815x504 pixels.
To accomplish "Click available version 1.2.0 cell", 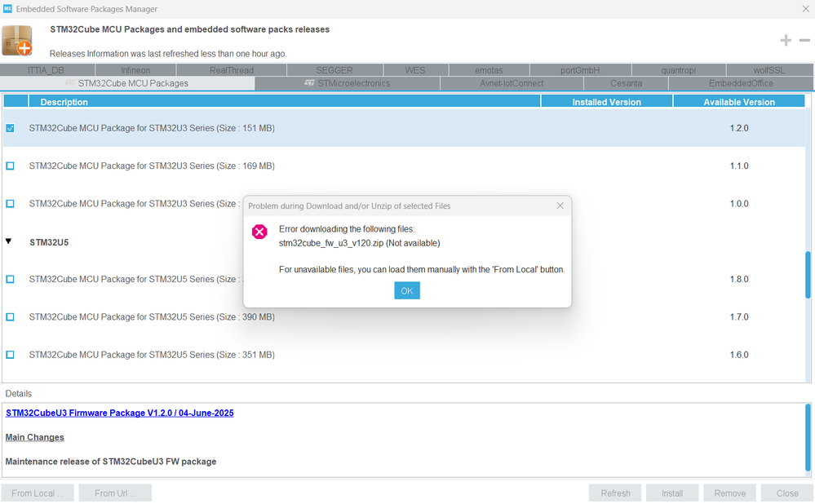I will (739, 128).
